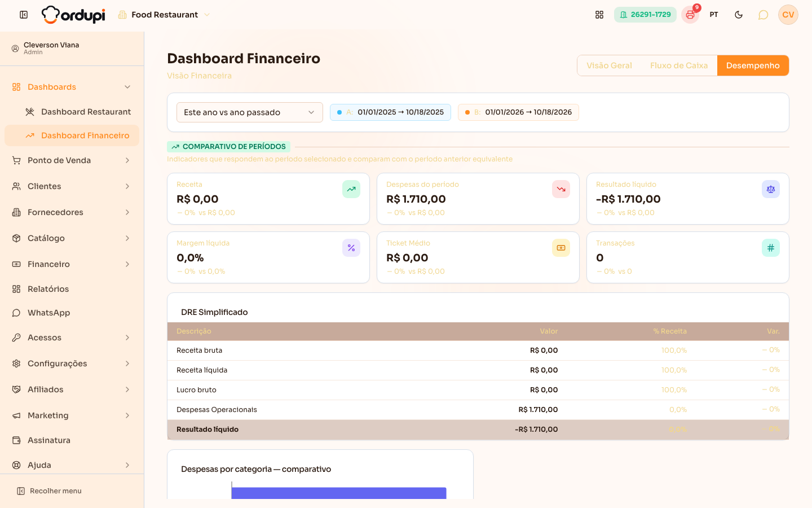Open the printer notifications icon

(x=690, y=15)
